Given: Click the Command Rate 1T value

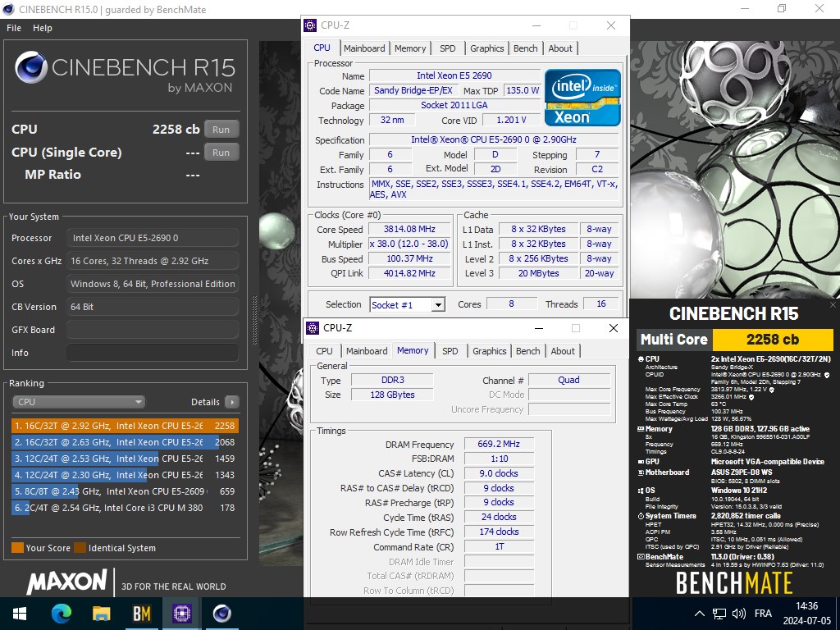Looking at the screenshot, I should pos(499,546).
